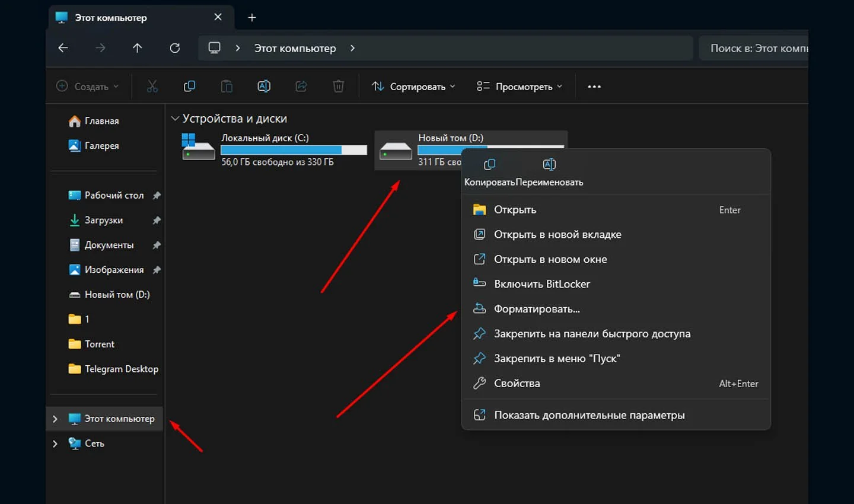Go up one folder level
Screen dimensions: 854x504
(x=137, y=48)
